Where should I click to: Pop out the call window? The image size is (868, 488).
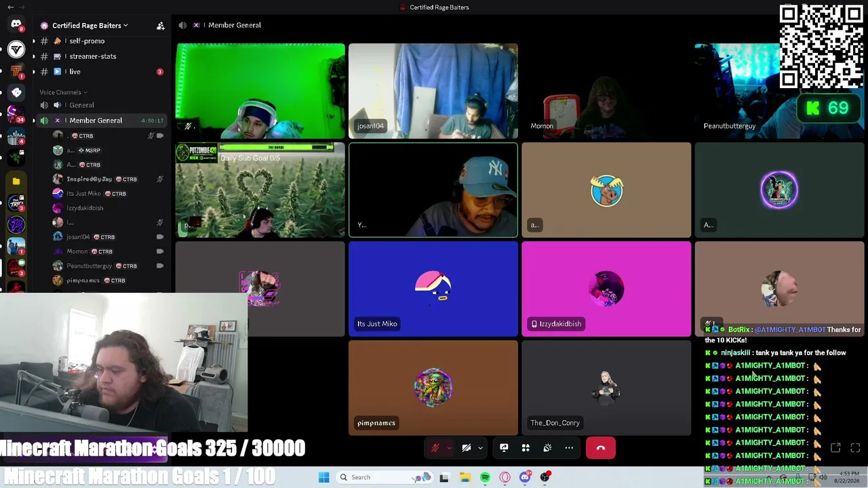tap(835, 448)
